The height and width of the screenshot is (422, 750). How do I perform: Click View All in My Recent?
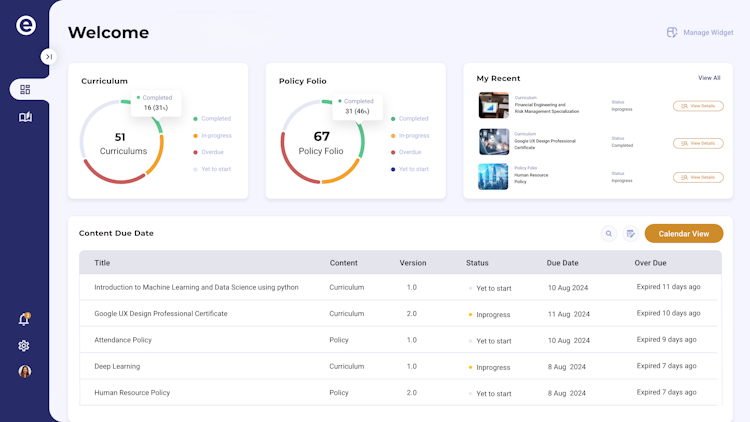[x=709, y=78]
